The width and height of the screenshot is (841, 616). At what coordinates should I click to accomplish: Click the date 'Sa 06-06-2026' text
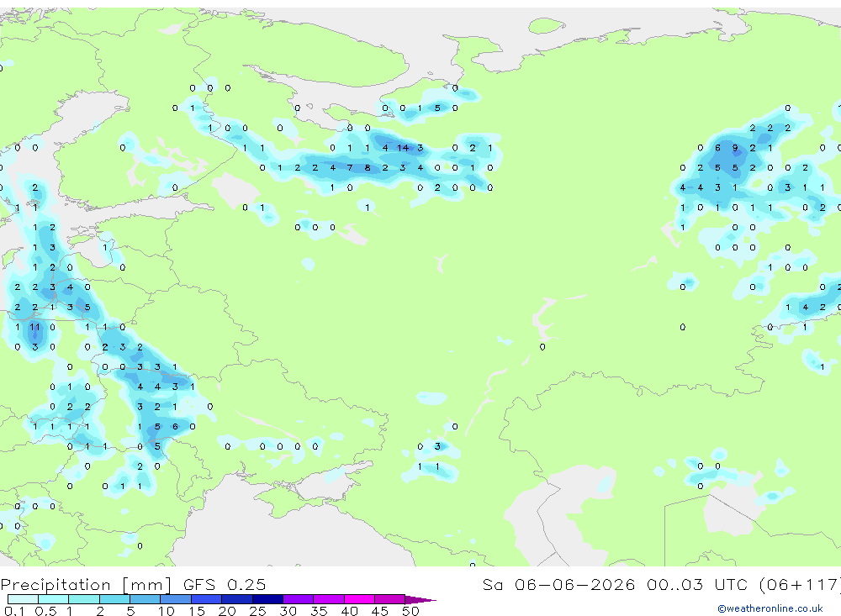558,584
